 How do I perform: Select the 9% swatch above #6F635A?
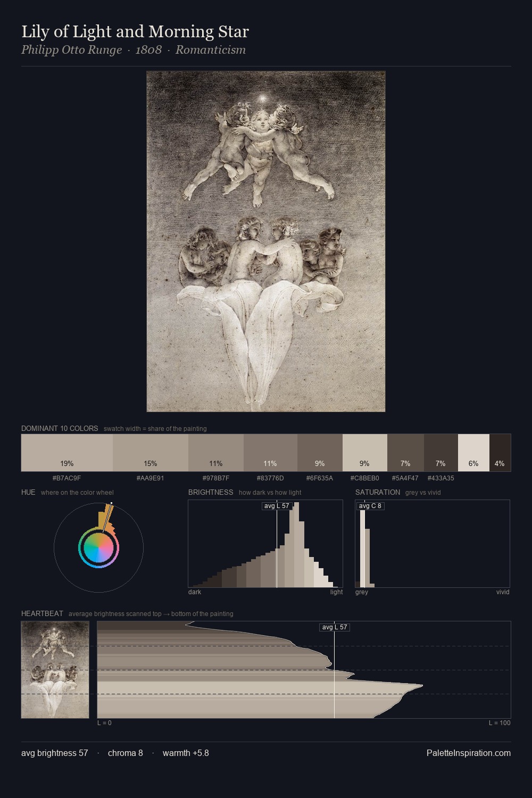pyautogui.click(x=320, y=453)
